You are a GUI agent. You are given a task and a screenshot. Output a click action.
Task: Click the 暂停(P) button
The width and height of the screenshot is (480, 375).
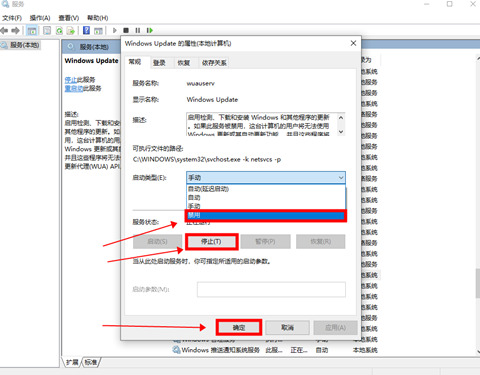coord(265,241)
